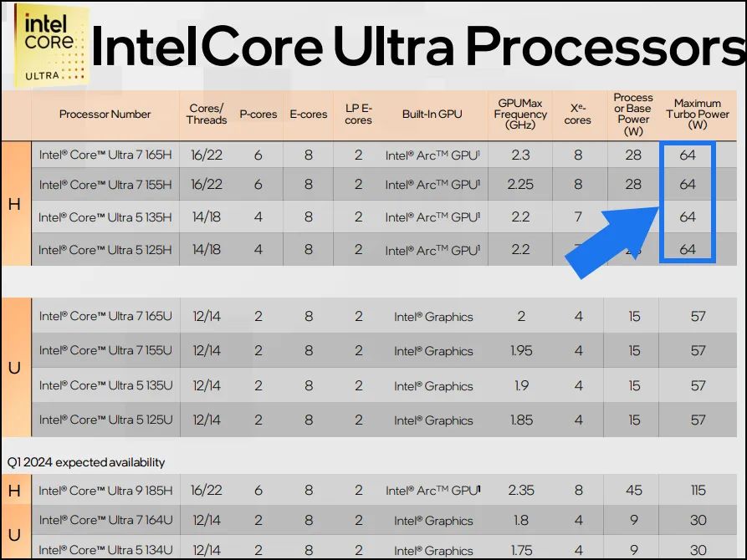This screenshot has height=560, width=747.
Task: Click the "Cores/Threads" column header
Action: [207, 115]
